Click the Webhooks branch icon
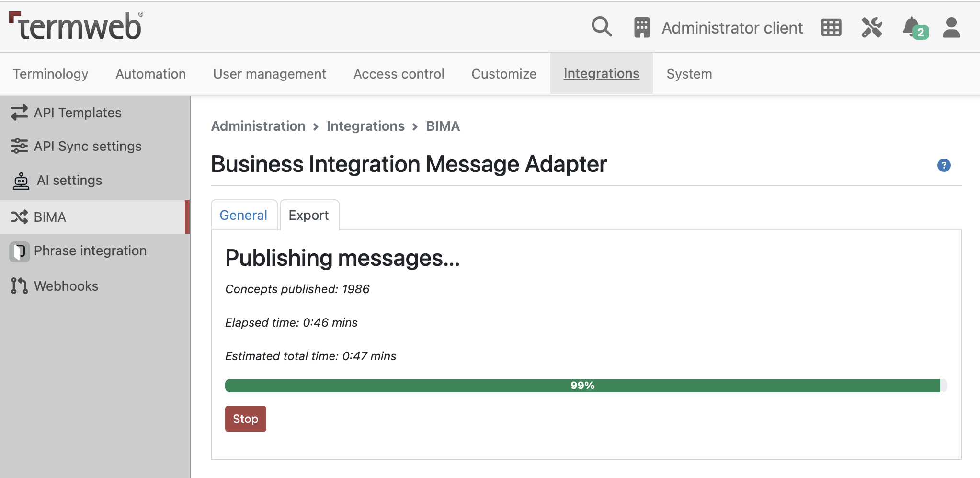The width and height of the screenshot is (980, 478). (x=20, y=286)
